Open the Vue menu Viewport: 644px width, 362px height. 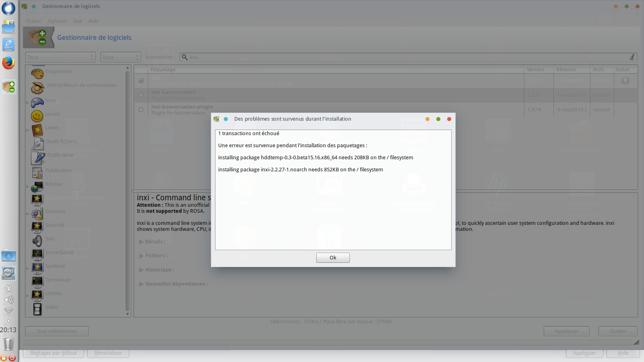(78, 21)
